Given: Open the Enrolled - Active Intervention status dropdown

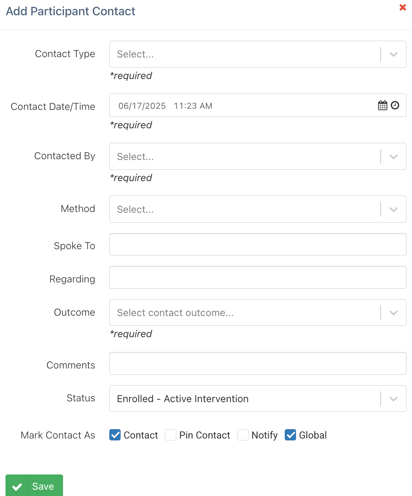Looking at the screenshot, I should pyautogui.click(x=258, y=399).
